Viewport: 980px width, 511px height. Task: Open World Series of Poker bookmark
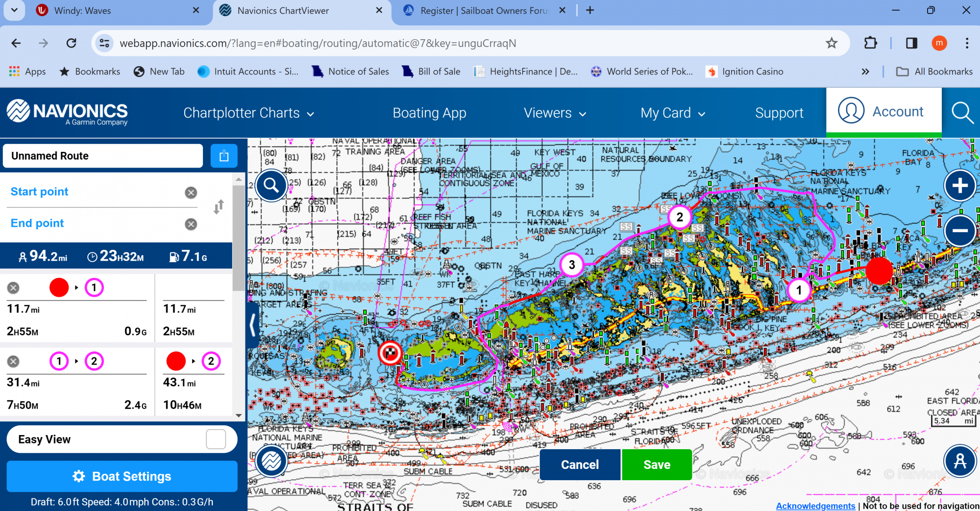pos(642,72)
